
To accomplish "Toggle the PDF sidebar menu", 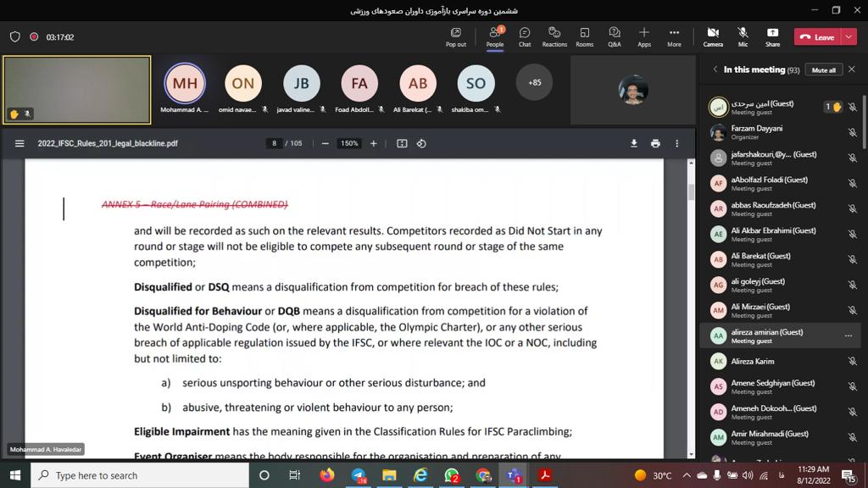I will tap(19, 143).
